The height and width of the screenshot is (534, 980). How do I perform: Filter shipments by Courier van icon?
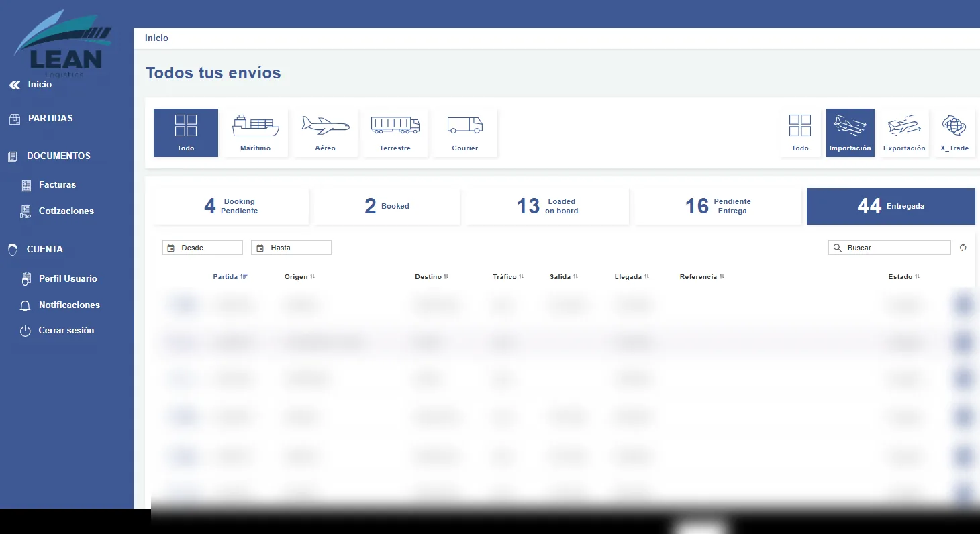465,133
